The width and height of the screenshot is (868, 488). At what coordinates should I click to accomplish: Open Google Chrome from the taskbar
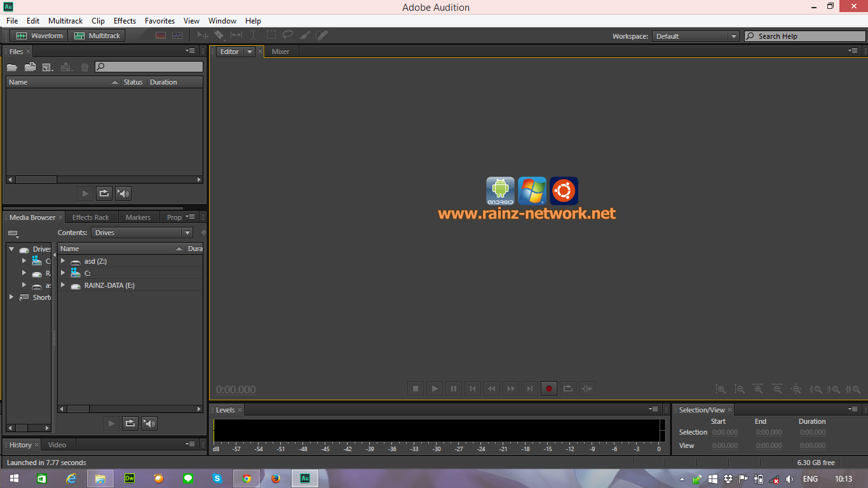[247, 478]
